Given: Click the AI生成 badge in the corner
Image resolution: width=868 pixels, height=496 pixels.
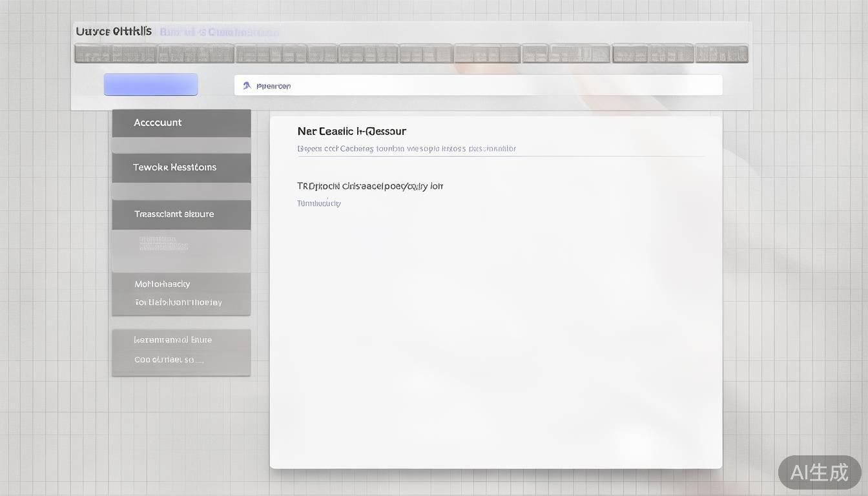Looking at the screenshot, I should tap(819, 472).
